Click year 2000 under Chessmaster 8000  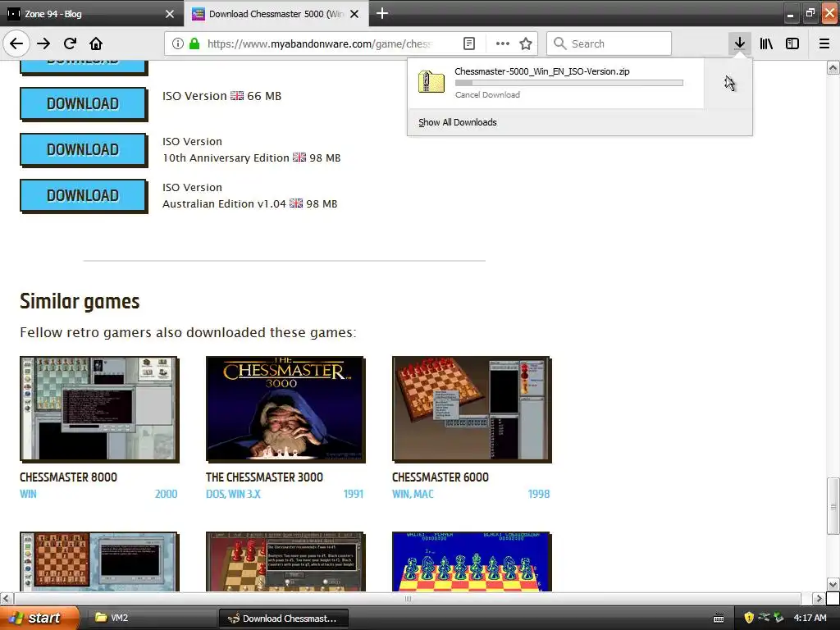click(x=166, y=494)
